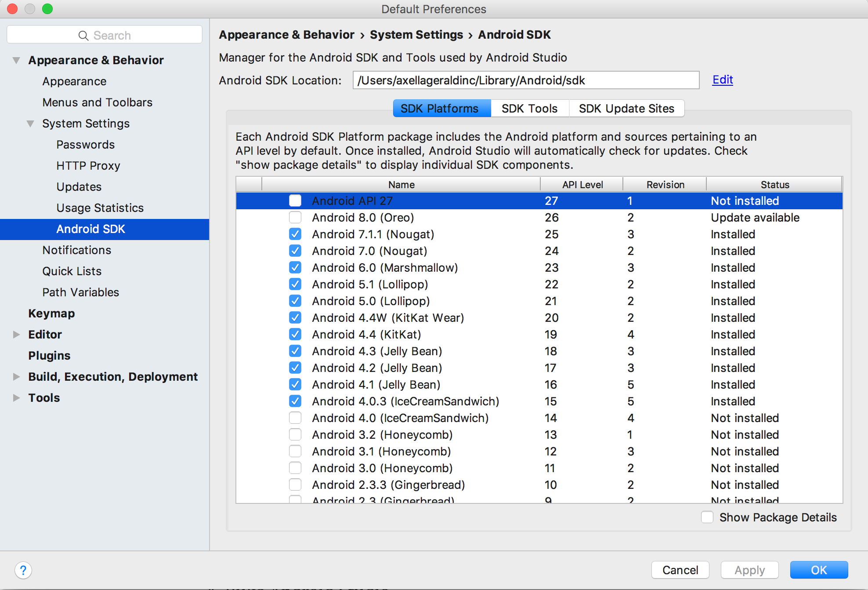
Task: Enable Show Package Details checkbox
Action: coord(707,517)
